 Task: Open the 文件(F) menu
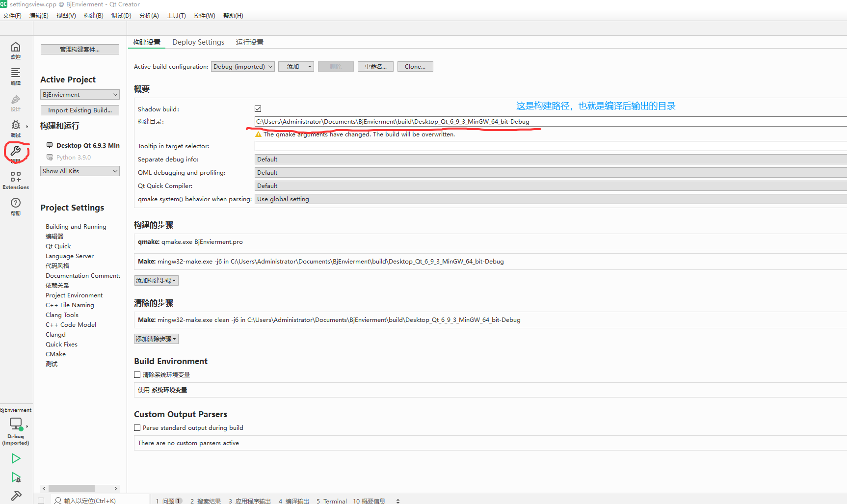click(12, 16)
